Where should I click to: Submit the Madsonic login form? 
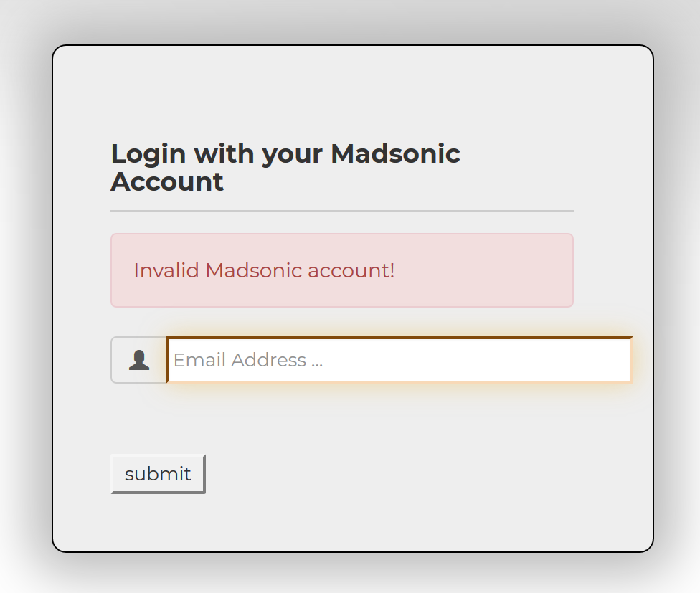tap(158, 474)
